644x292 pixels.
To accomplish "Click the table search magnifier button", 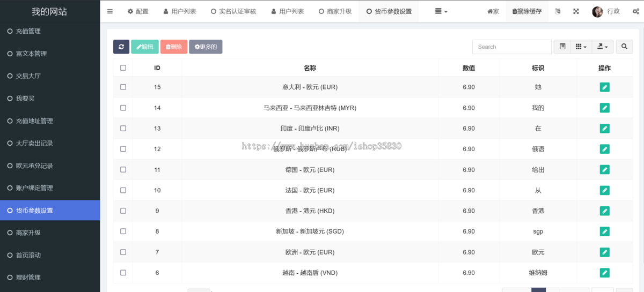I will pos(624,47).
